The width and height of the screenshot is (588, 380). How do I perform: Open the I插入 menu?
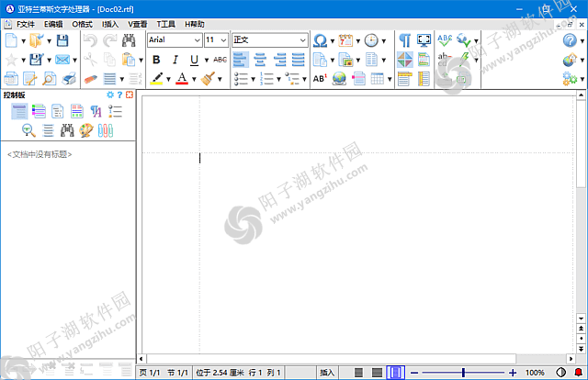point(110,25)
